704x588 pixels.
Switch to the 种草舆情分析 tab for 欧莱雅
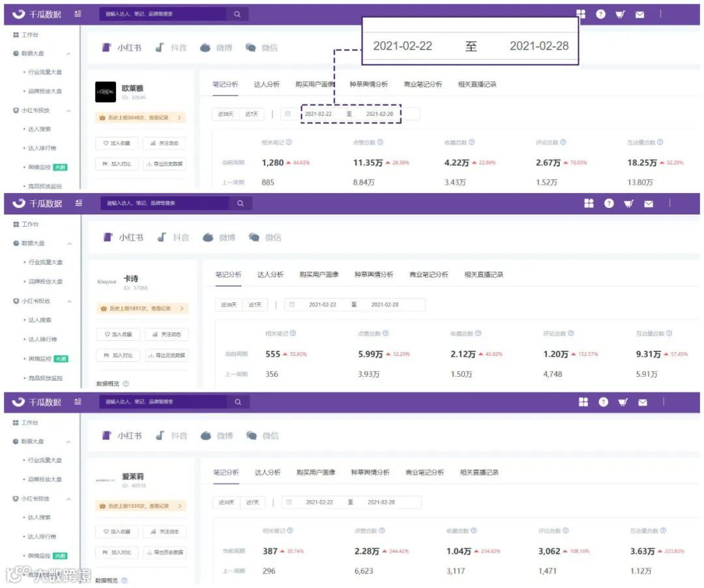[368, 84]
